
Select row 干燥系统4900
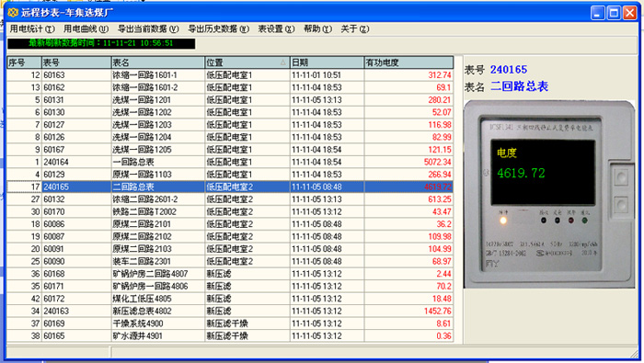click(x=230, y=323)
